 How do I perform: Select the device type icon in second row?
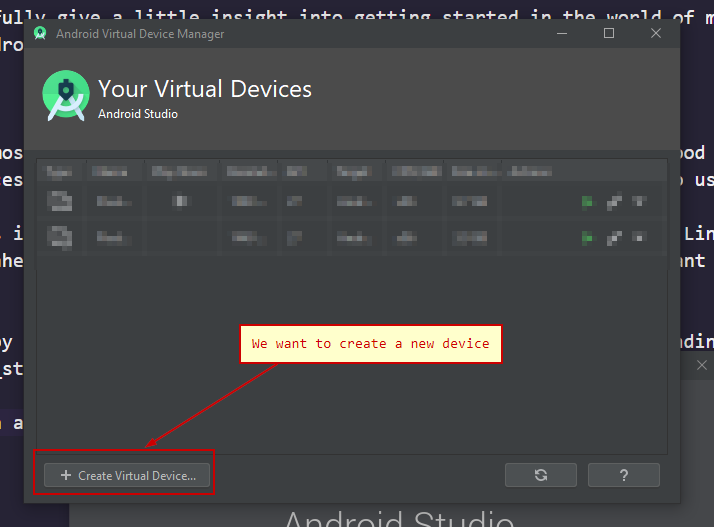coord(60,237)
